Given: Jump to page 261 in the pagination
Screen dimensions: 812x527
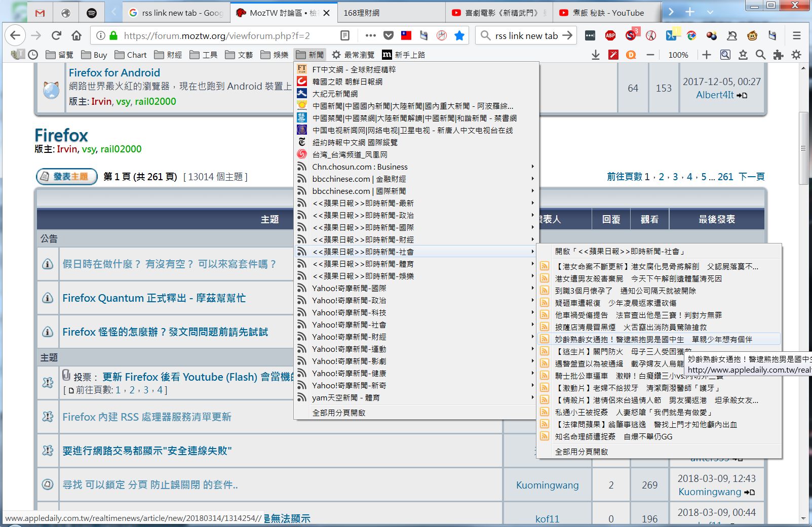Looking at the screenshot, I should pos(725,177).
